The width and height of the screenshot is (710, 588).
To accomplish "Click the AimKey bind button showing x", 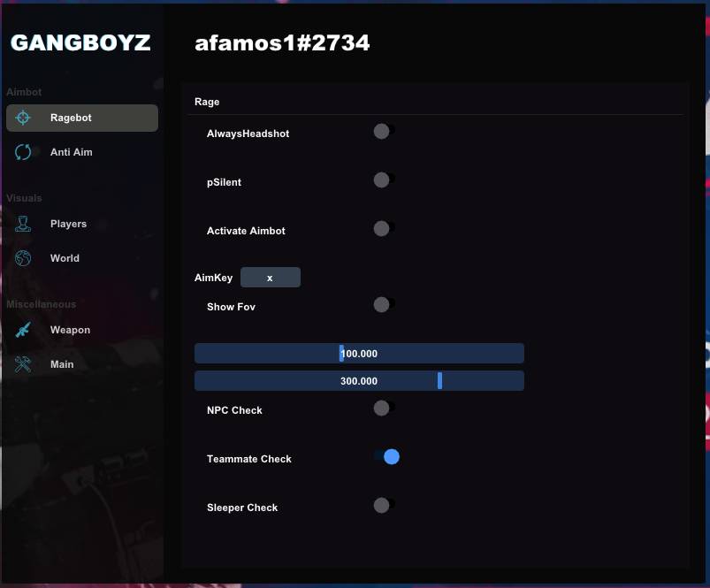I will click(271, 277).
